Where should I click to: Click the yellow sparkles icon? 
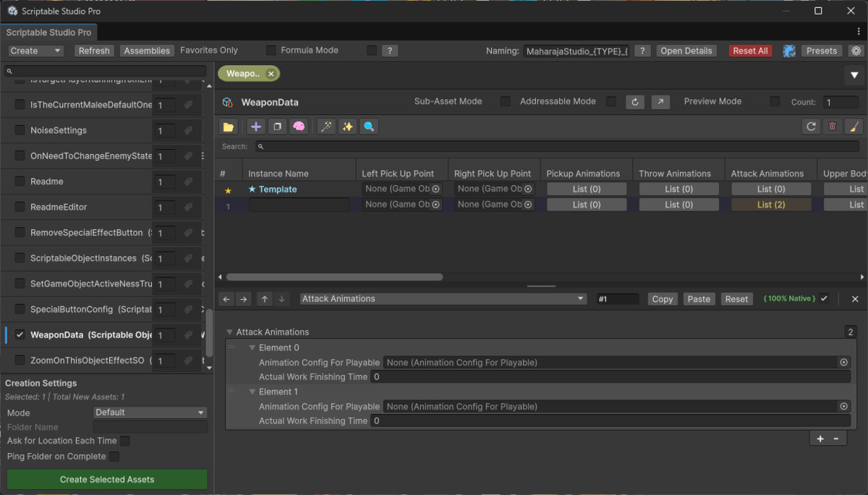click(x=348, y=127)
